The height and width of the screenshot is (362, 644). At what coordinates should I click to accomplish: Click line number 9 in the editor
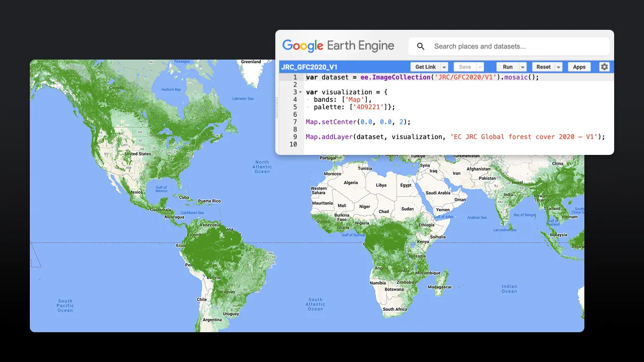[x=295, y=137]
